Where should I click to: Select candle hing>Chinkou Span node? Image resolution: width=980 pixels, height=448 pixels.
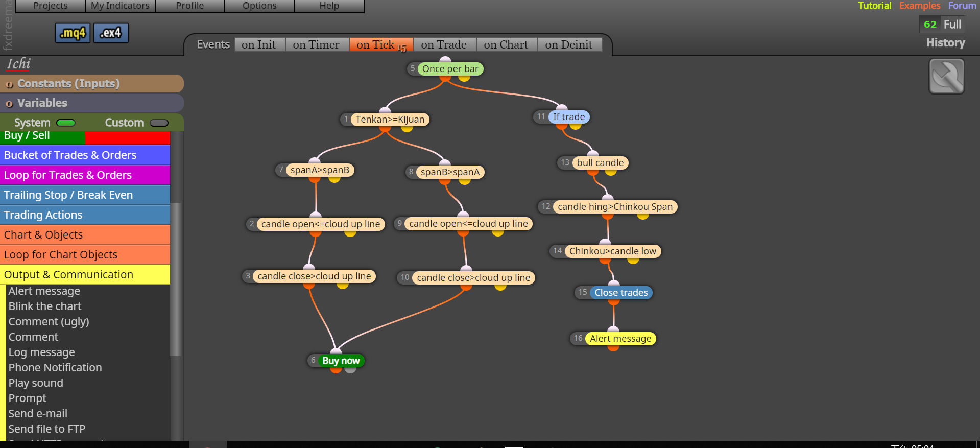tap(615, 207)
